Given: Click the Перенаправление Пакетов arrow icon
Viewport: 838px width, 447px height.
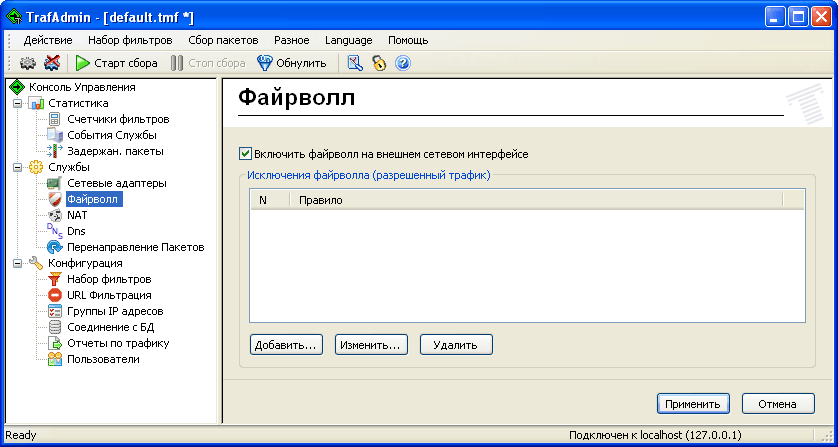Looking at the screenshot, I should pos(55,247).
